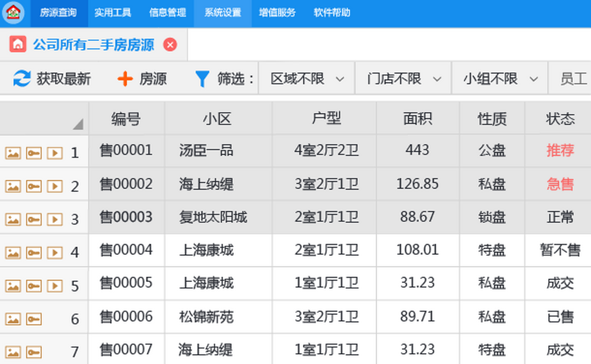Expand the 区域不限 dropdown

[306, 79]
